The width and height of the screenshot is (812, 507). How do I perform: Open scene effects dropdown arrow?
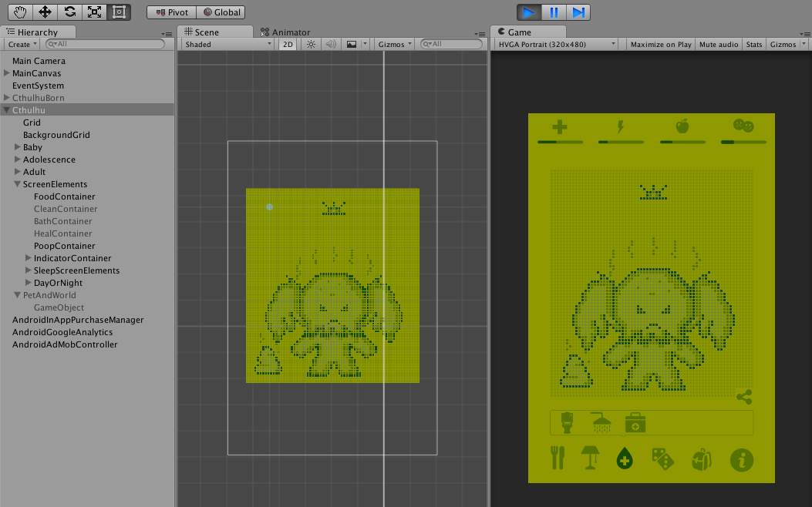[365, 44]
